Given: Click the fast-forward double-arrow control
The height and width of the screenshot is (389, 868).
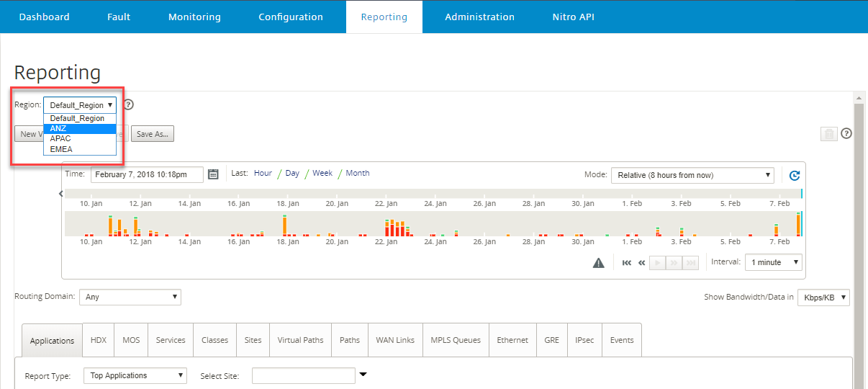Looking at the screenshot, I should pyautogui.click(x=674, y=263).
